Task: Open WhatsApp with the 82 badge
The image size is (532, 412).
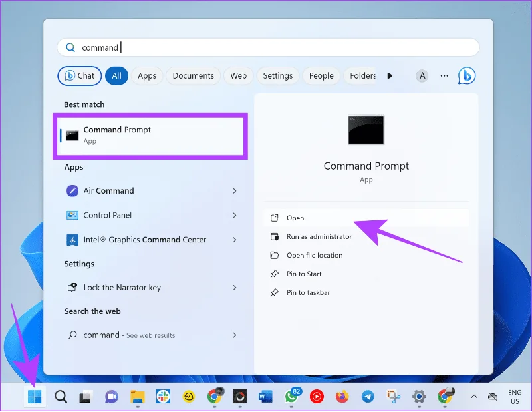Action: [x=292, y=396]
